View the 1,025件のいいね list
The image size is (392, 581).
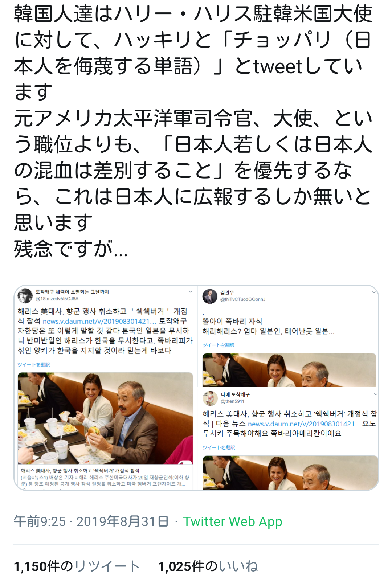(x=208, y=566)
